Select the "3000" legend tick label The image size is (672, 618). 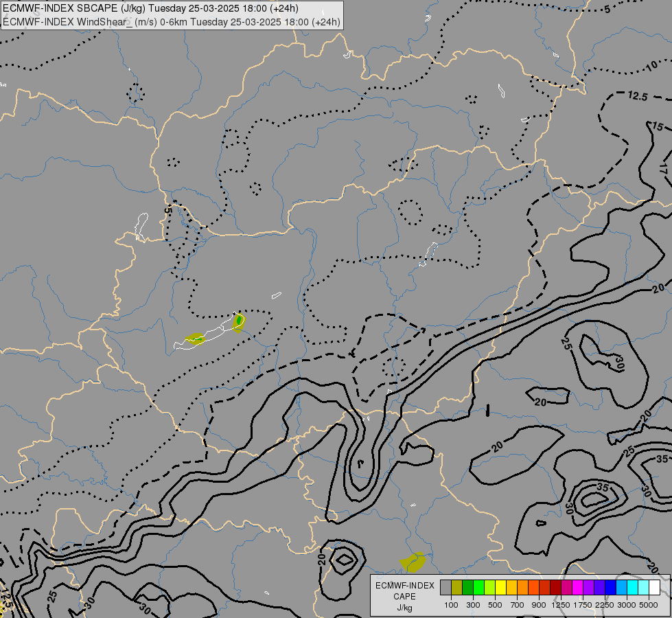tap(627, 605)
